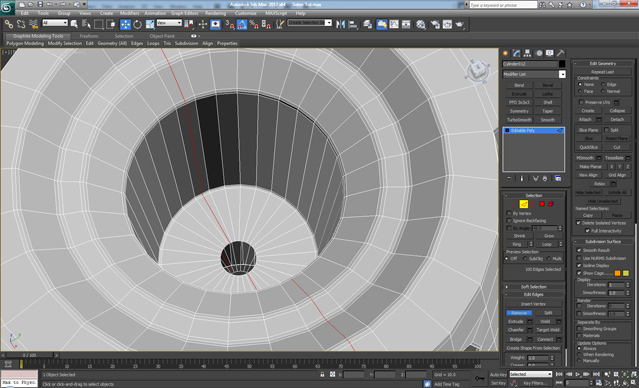Image resolution: width=639 pixels, height=388 pixels.
Task: Toggle the Split checkbox beside Slice Plane
Action: (x=606, y=130)
